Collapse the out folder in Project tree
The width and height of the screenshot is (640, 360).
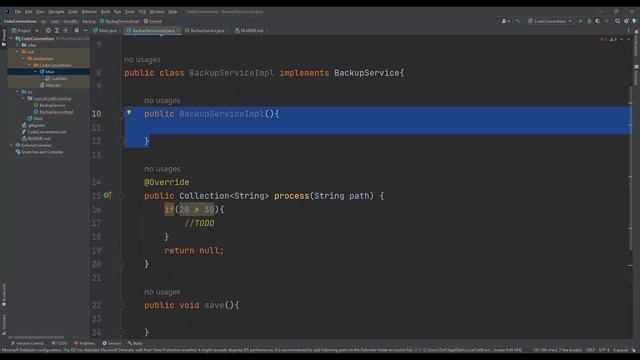tap(18, 52)
